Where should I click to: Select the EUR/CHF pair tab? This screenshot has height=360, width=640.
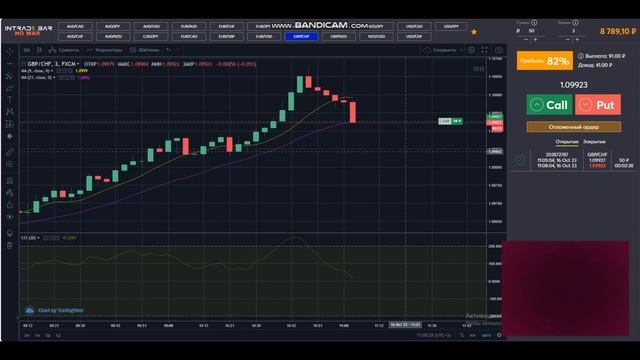coord(226,27)
